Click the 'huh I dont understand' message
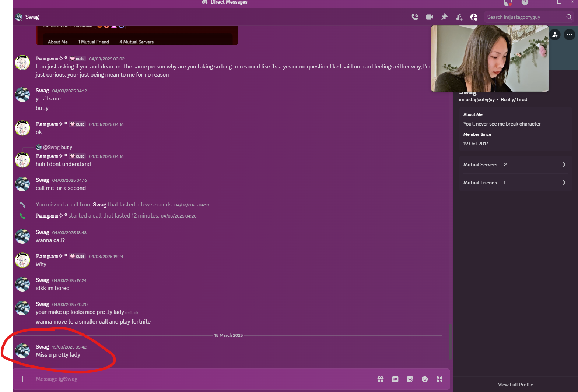Screen dimensions: 578x392 pos(63,164)
